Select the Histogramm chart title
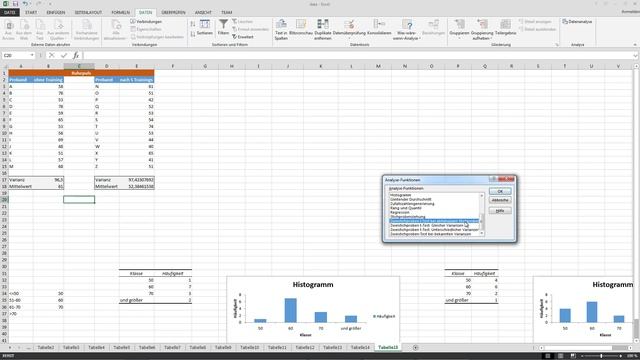This screenshot has height=360, width=640. click(x=313, y=284)
